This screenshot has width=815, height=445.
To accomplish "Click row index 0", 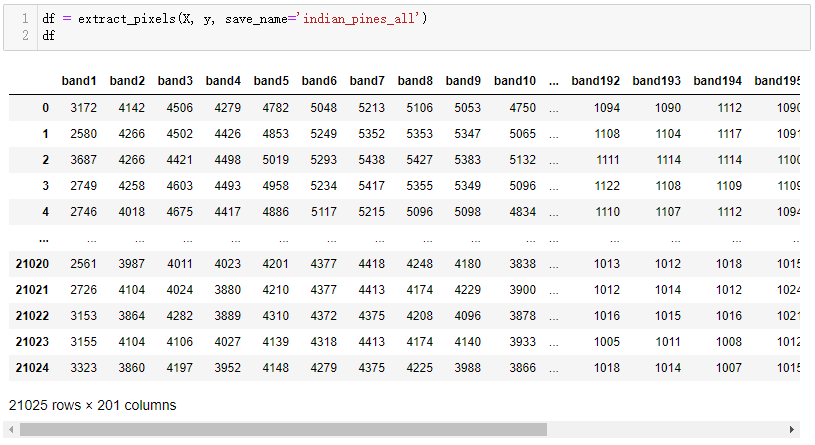I will coord(46,108).
